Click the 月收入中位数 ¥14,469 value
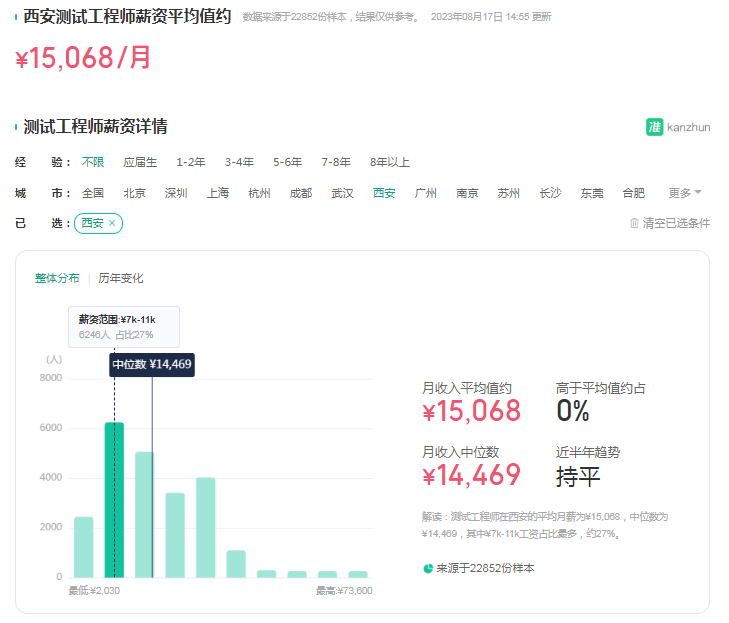This screenshot has width=729, height=623. (x=471, y=475)
